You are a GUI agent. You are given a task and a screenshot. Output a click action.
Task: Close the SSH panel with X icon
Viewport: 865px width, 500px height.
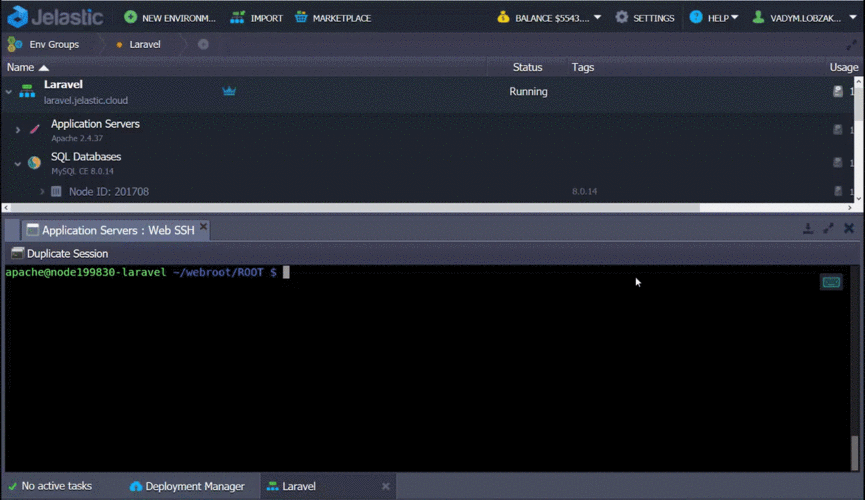[x=849, y=228]
